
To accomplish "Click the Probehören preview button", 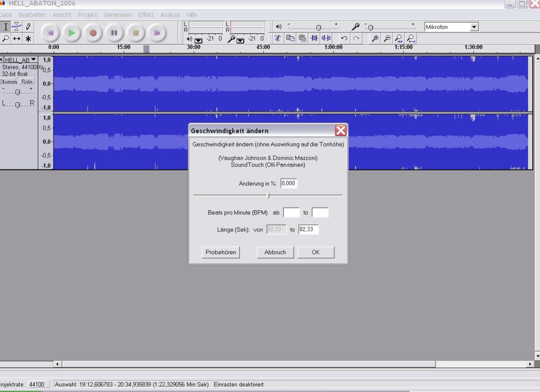I will [221, 252].
